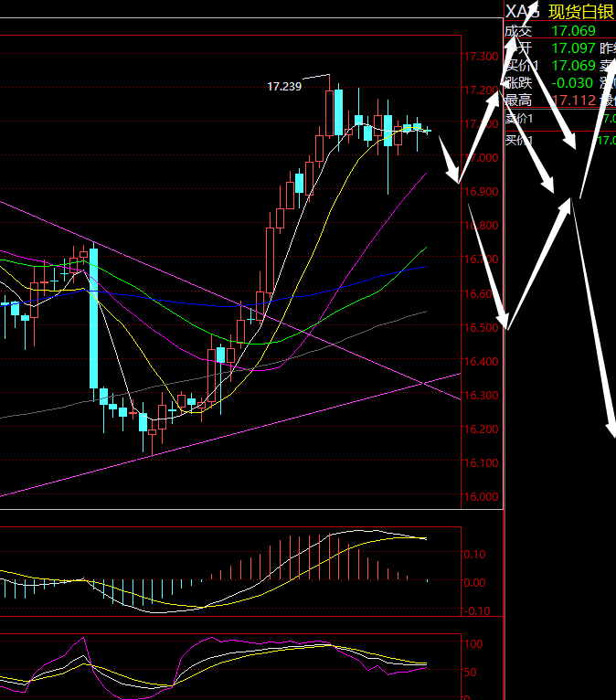Image resolution: width=616 pixels, height=700 pixels.
Task: Click the 最高 label in quote panel
Action: click(x=518, y=101)
